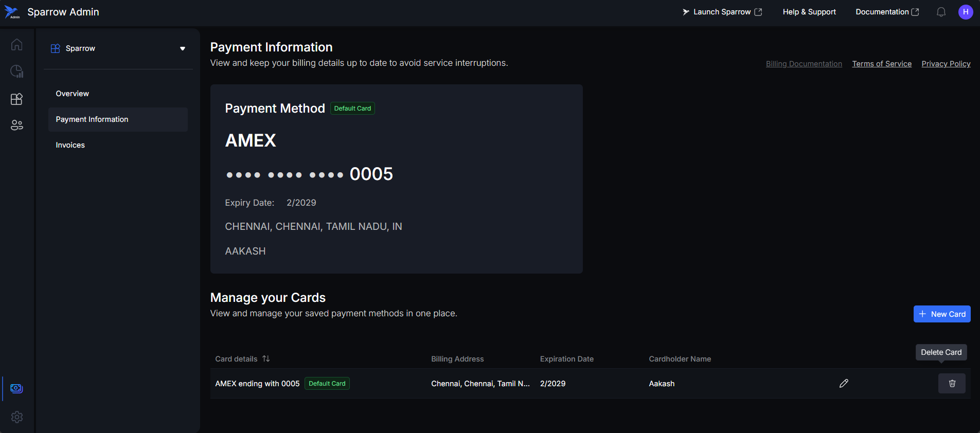Open the Privacy Policy link
This screenshot has width=980, height=433.
pos(946,64)
